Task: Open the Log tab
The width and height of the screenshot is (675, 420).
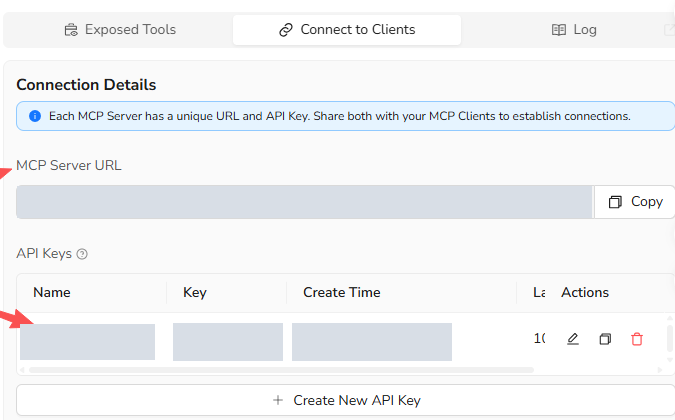Action: (574, 30)
